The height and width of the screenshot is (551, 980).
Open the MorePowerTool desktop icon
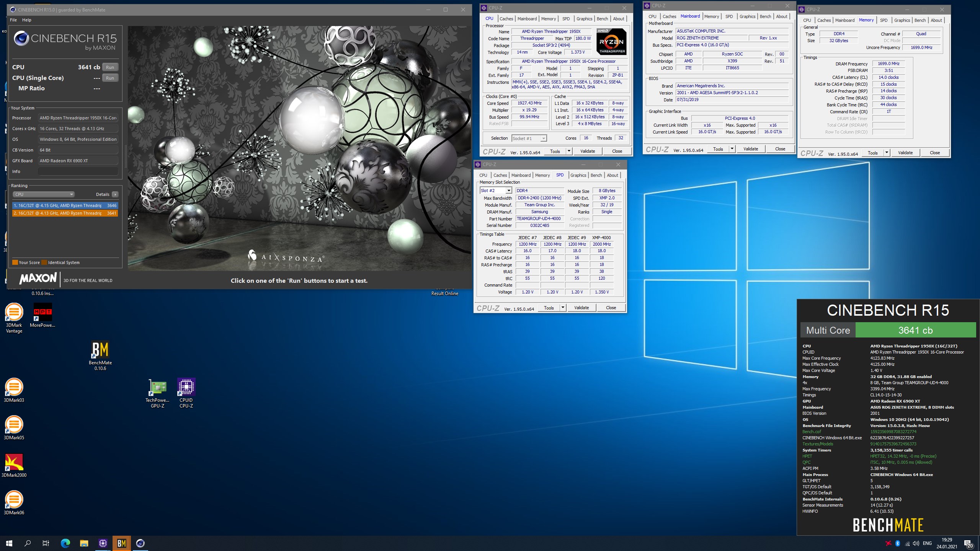42,315
